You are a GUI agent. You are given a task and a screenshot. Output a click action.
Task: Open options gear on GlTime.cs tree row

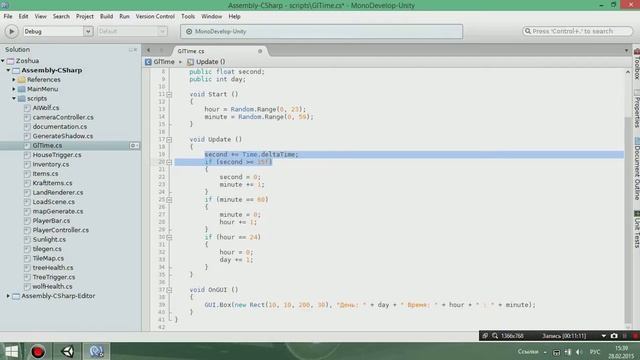(x=134, y=146)
